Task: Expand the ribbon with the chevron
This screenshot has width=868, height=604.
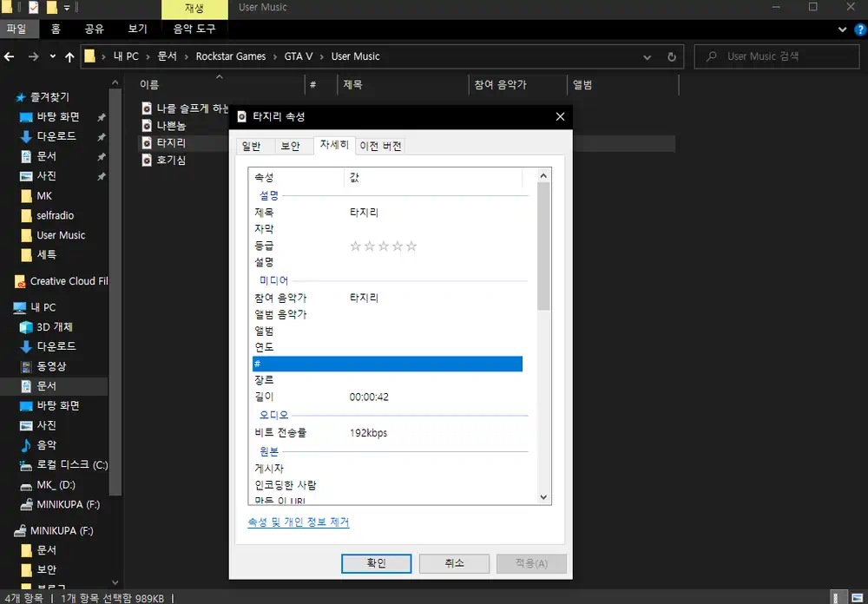Action: (x=842, y=30)
